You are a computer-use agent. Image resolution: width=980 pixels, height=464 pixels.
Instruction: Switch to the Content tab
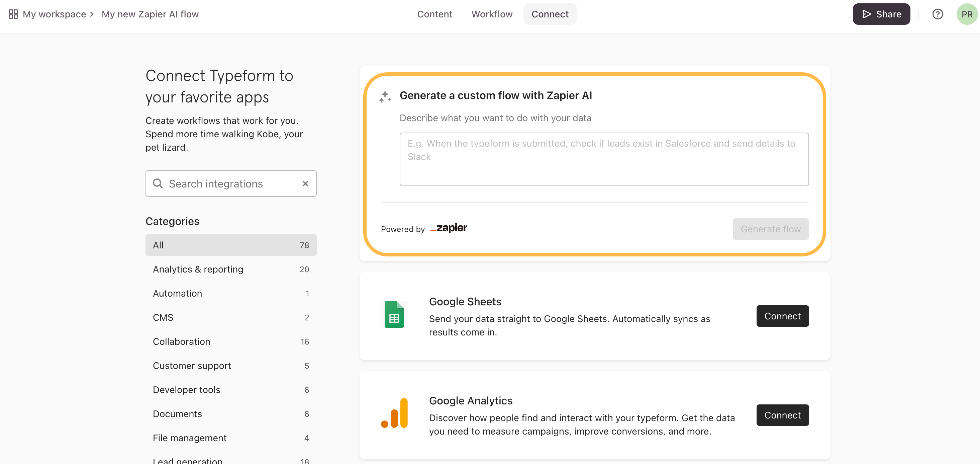(x=434, y=14)
